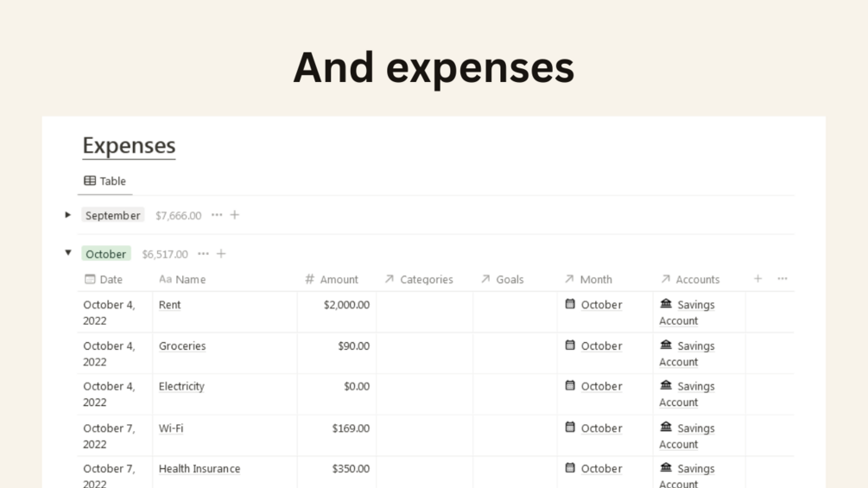This screenshot has width=868, height=488.
Task: Open the three-dot menu beside September
Action: (x=217, y=215)
